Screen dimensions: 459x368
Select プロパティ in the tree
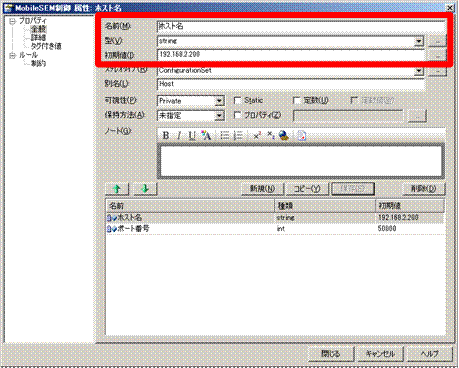(x=33, y=21)
